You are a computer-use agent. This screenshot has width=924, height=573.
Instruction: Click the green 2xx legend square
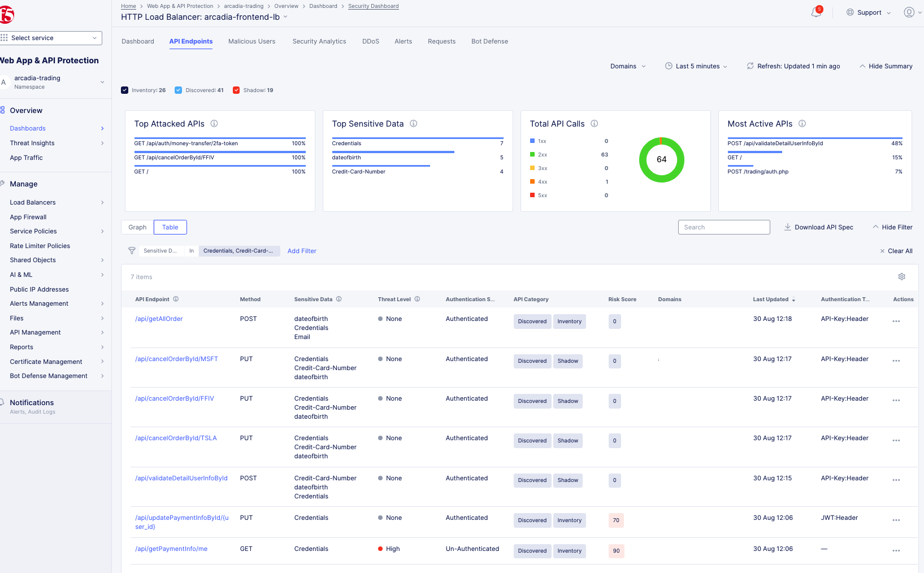click(x=531, y=154)
